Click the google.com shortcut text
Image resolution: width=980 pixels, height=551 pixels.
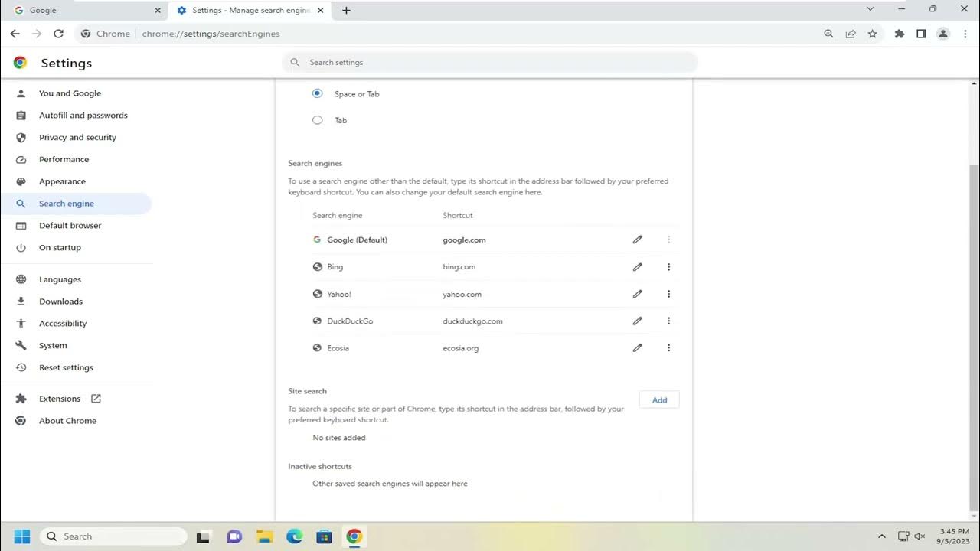coord(464,240)
